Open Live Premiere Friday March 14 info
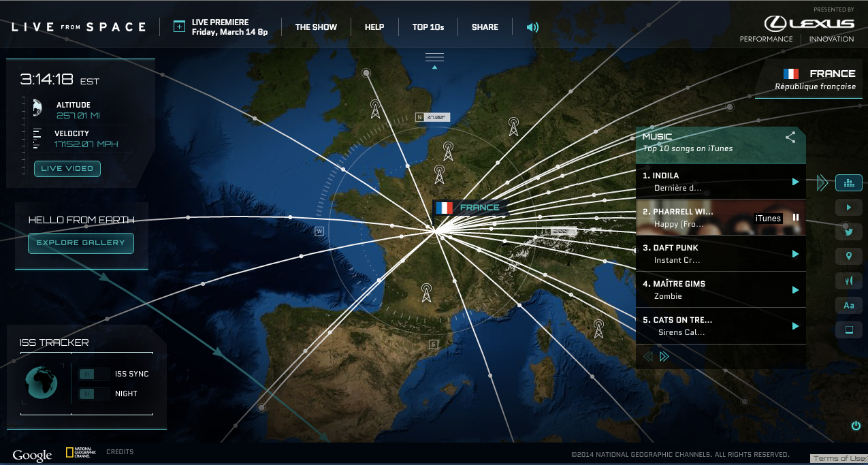This screenshot has height=465, width=868. [x=230, y=27]
